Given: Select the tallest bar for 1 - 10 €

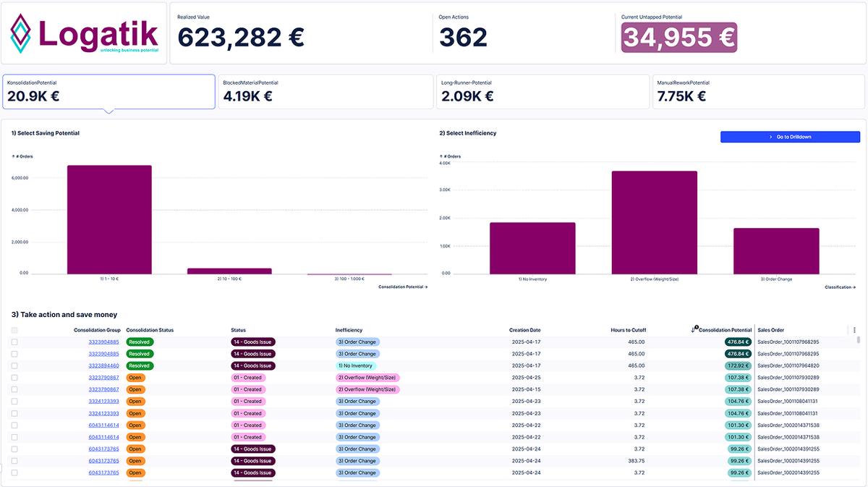Looking at the screenshot, I should point(109,219).
